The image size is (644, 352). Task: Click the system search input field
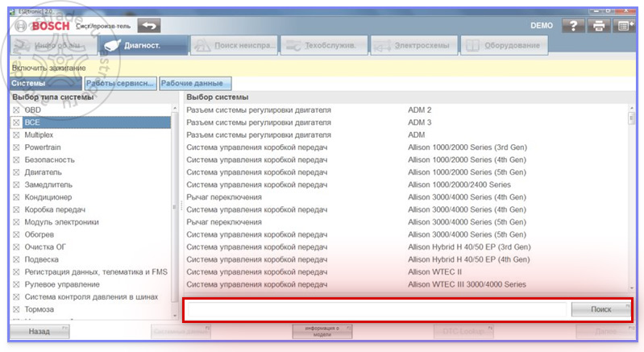tap(376, 309)
